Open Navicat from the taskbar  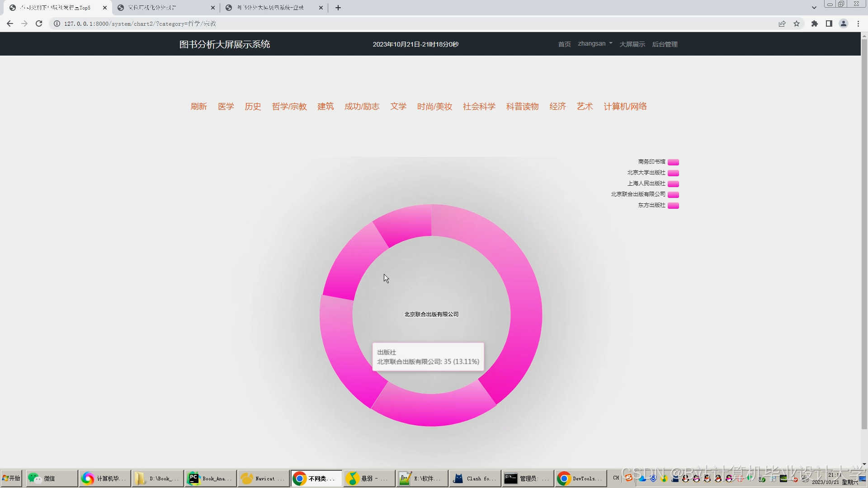point(264,479)
